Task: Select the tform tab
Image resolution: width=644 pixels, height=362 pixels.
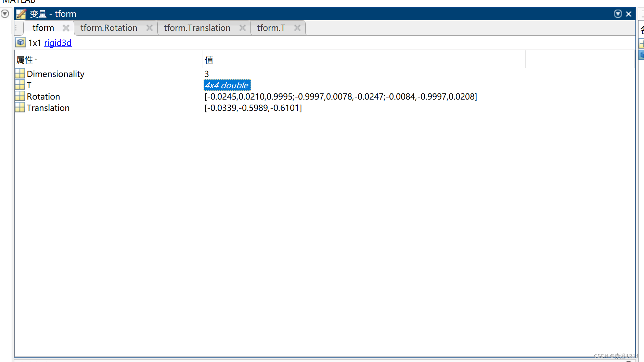Action: pos(43,28)
